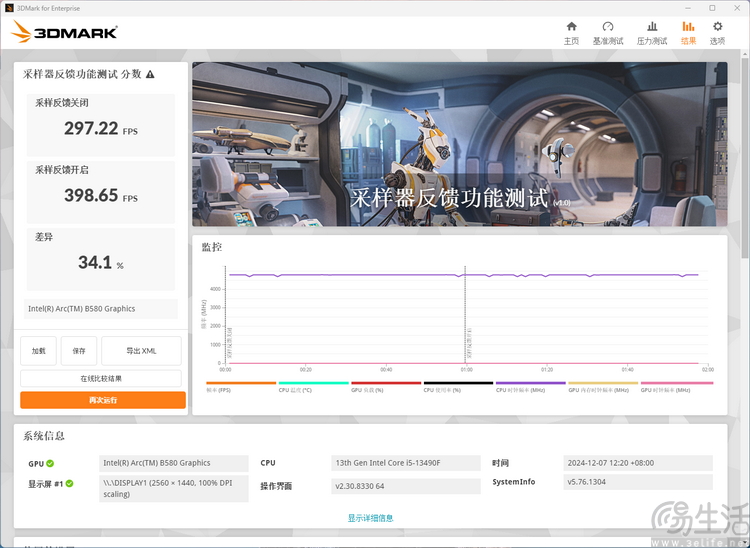Click the 2024-12-07 12:20 +08:00 time field

[638, 463]
